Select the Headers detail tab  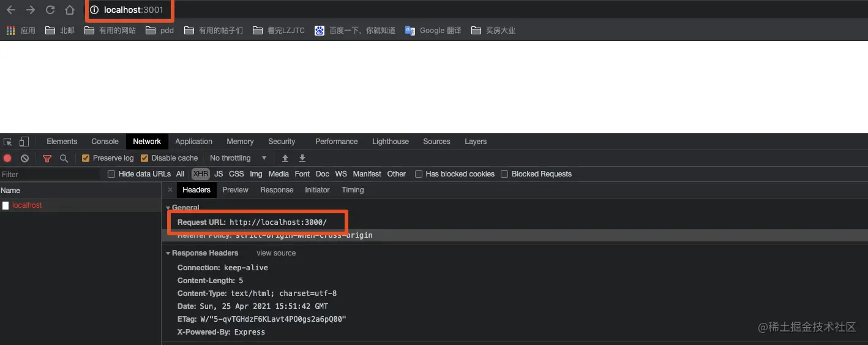(196, 190)
